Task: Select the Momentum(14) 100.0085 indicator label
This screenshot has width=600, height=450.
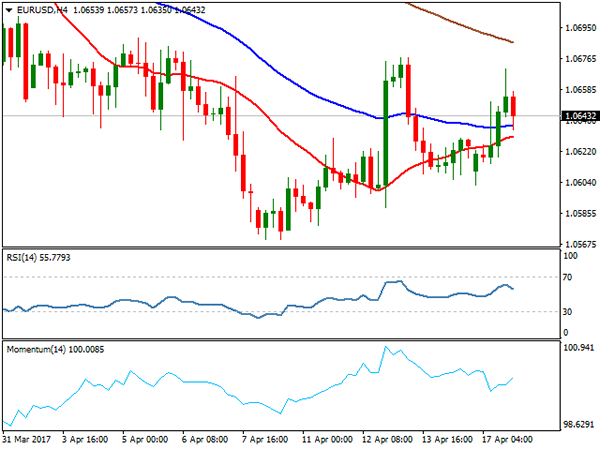Action: (x=55, y=349)
